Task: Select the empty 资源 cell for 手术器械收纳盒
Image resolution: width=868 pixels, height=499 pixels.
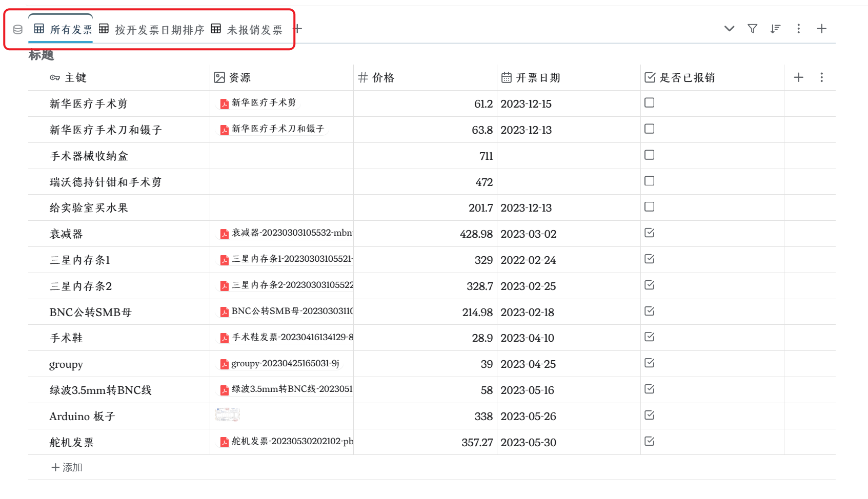Action: click(x=282, y=156)
